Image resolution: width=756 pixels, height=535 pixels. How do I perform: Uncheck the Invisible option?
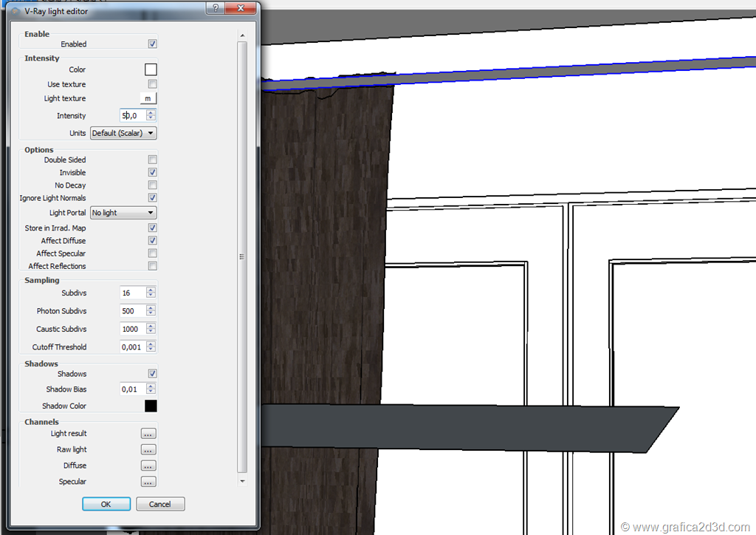click(153, 173)
